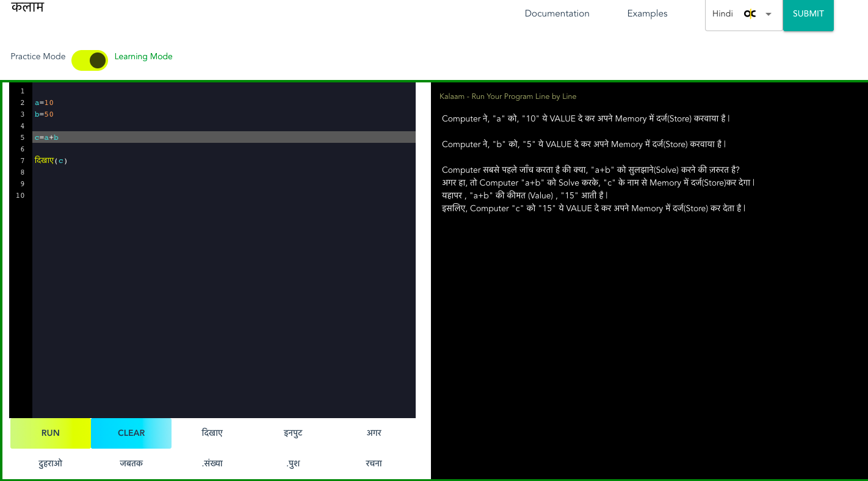Submit the program via SUBMIT button
The height and width of the screenshot is (481, 868).
808,13
